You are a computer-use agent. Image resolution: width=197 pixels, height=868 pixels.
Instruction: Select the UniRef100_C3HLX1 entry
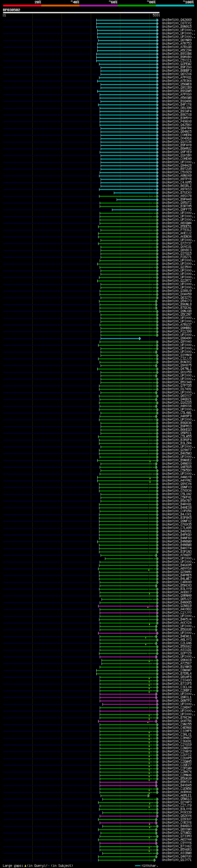click(x=177, y=734)
